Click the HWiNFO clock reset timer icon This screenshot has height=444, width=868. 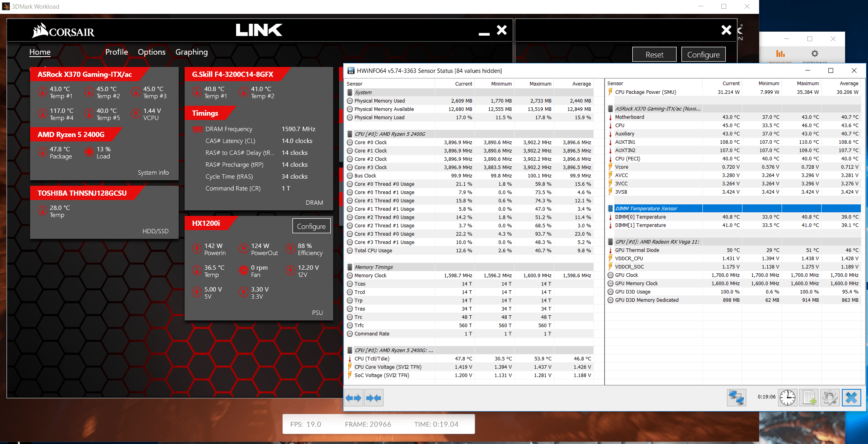pos(787,397)
